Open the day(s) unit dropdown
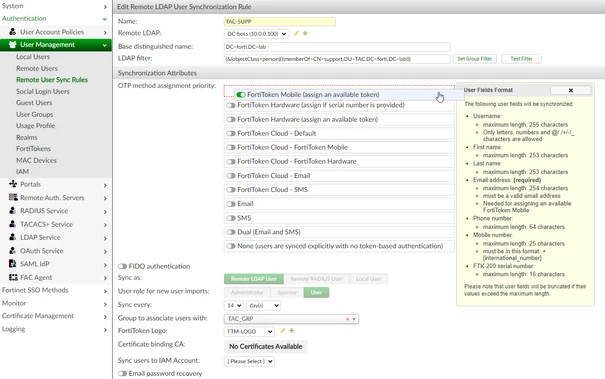The image size is (605, 379). pyautogui.click(x=264, y=305)
